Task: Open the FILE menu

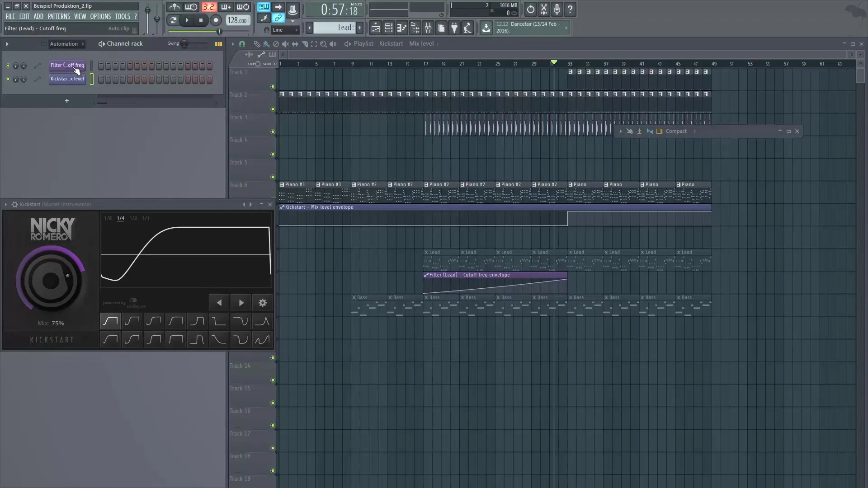Action: [x=10, y=16]
